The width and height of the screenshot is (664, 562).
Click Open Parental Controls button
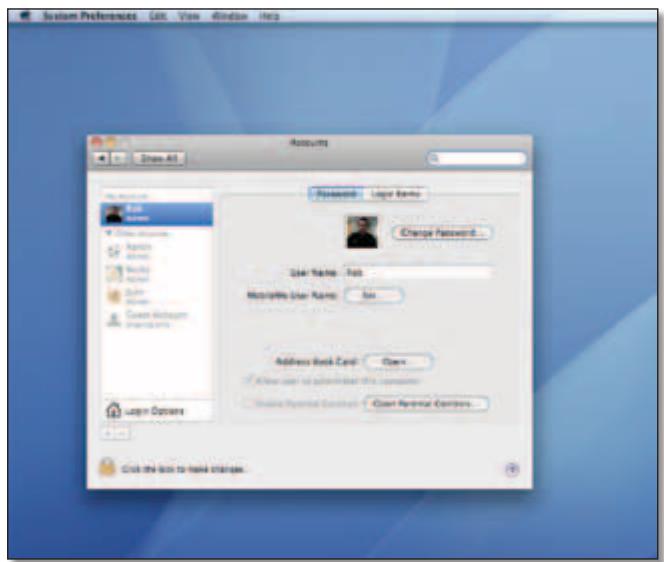point(426,404)
